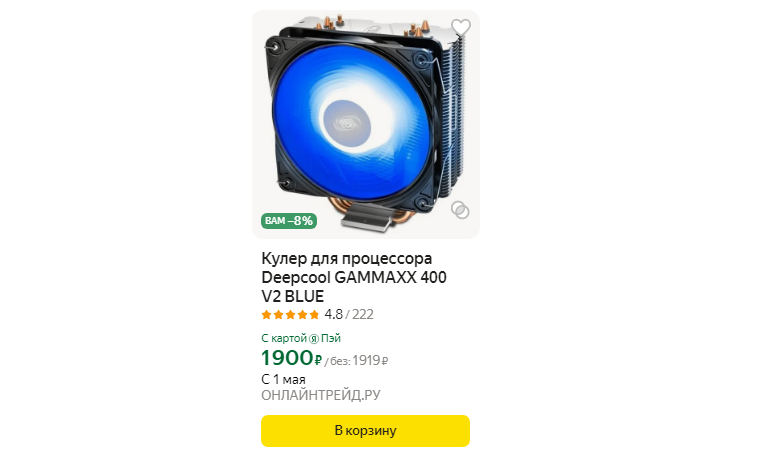The height and width of the screenshot is (472, 761).
Task: Click the green ВАМ –8% discount badge
Action: pos(289,221)
